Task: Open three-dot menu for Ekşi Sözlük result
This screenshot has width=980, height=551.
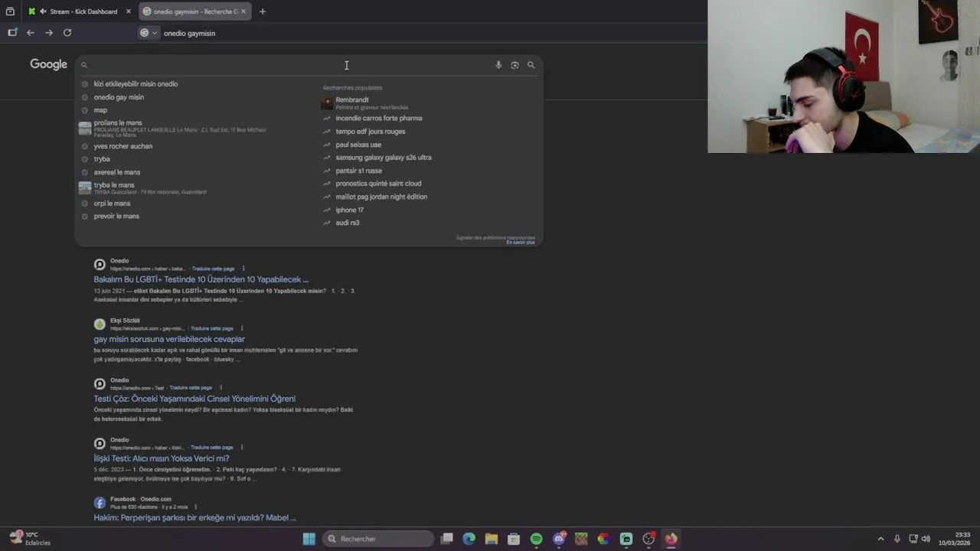Action: (x=242, y=328)
